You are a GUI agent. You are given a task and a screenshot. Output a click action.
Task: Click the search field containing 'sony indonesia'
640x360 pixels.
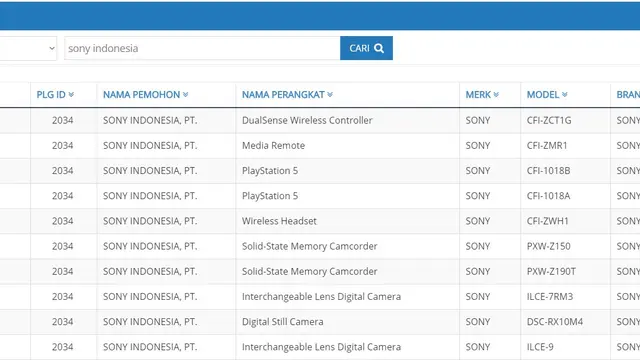coord(202,48)
